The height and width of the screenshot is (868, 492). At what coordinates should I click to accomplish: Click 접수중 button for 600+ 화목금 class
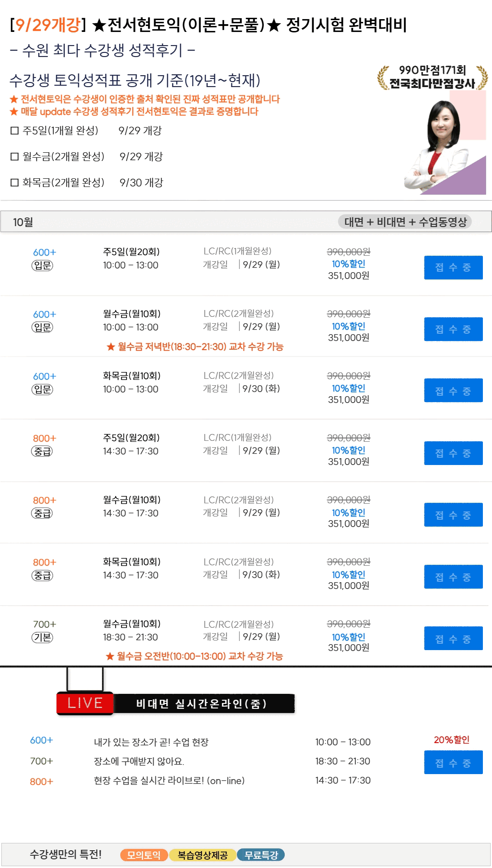[x=453, y=391]
